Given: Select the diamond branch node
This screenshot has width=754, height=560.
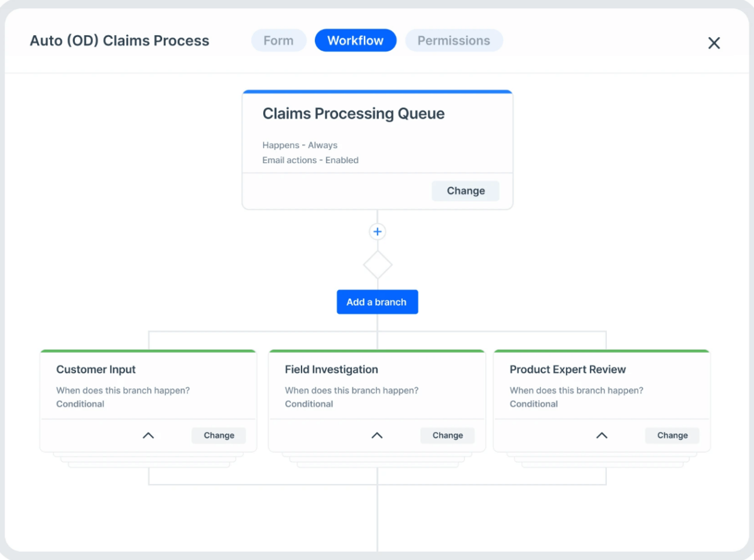Looking at the screenshot, I should point(377,264).
